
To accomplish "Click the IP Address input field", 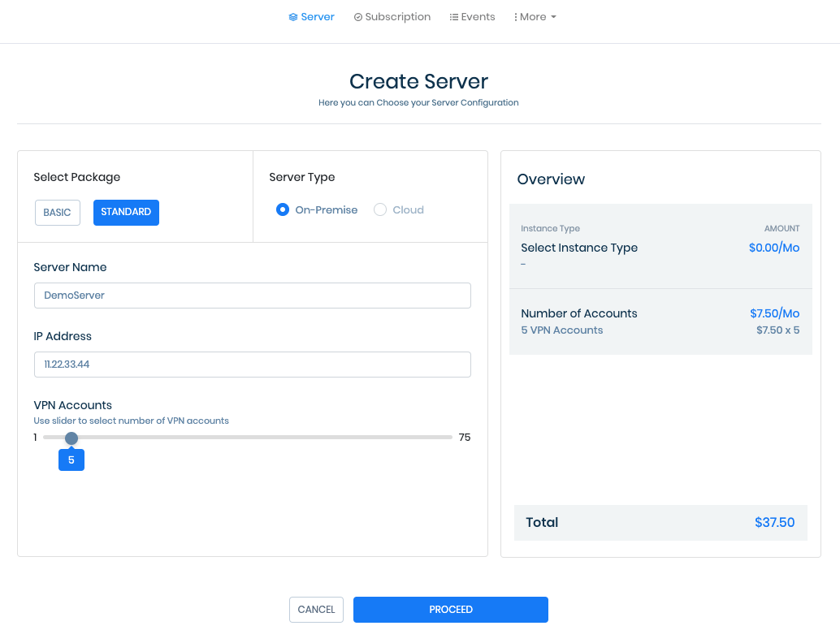I will tap(252, 365).
